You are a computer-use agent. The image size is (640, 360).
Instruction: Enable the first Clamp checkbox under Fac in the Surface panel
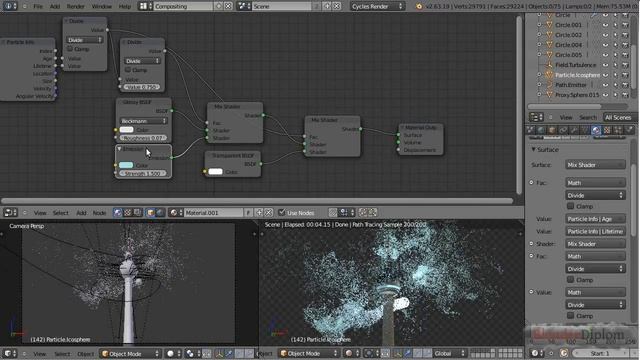coord(571,206)
